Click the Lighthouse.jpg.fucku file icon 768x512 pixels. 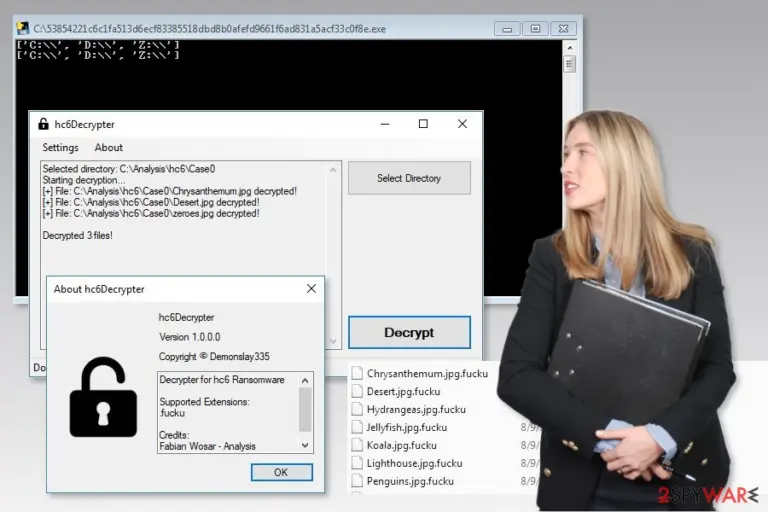click(x=357, y=463)
